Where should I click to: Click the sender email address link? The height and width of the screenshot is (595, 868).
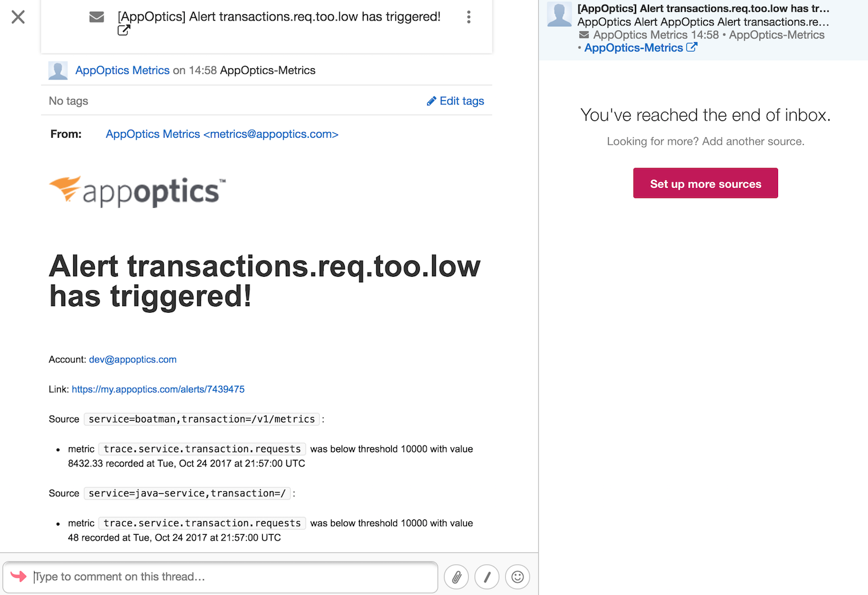click(x=222, y=134)
